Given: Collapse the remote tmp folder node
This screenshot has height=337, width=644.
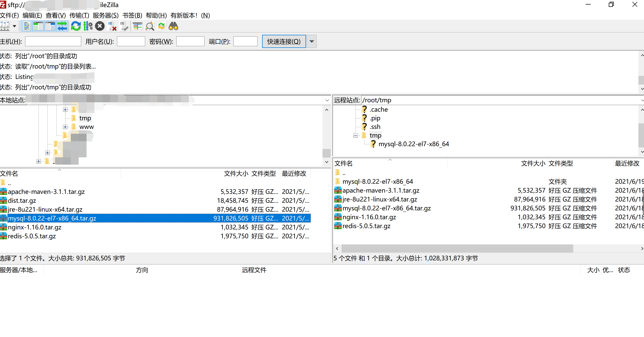Looking at the screenshot, I should (x=355, y=136).
